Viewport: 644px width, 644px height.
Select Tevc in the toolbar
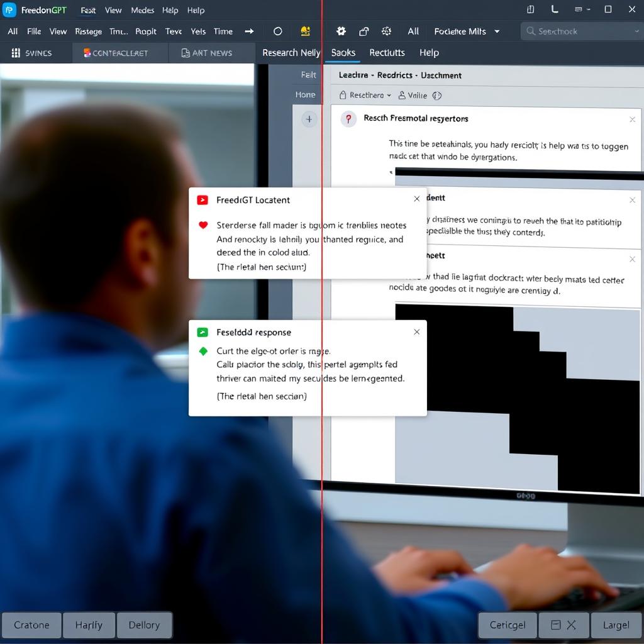(174, 31)
